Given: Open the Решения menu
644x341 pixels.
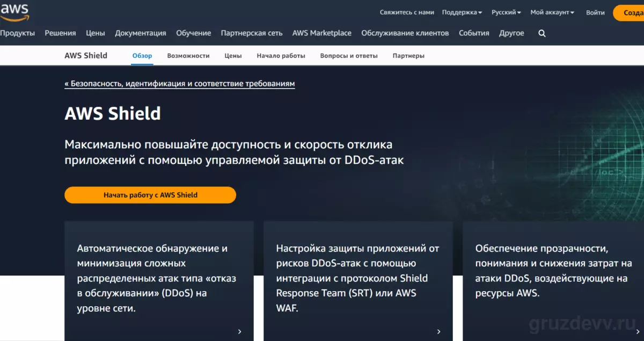Looking at the screenshot, I should (x=60, y=33).
